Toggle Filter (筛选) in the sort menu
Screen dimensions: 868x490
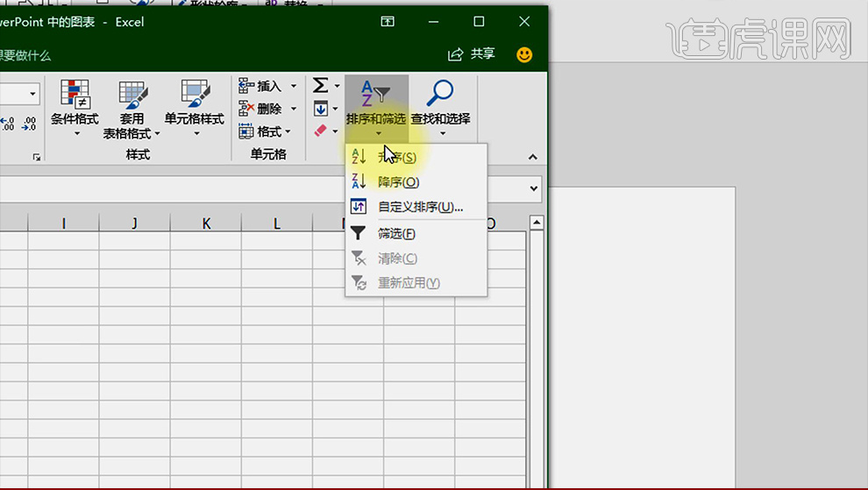[x=396, y=234]
